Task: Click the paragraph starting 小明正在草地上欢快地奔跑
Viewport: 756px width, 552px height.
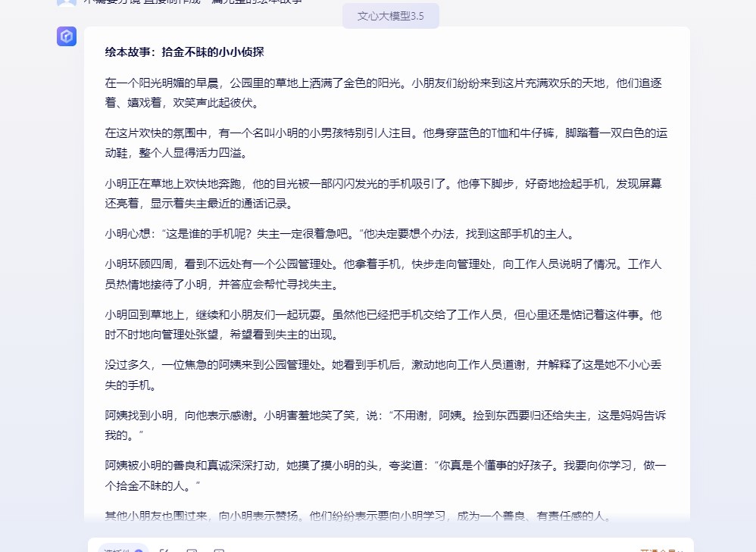Action: pos(384,193)
